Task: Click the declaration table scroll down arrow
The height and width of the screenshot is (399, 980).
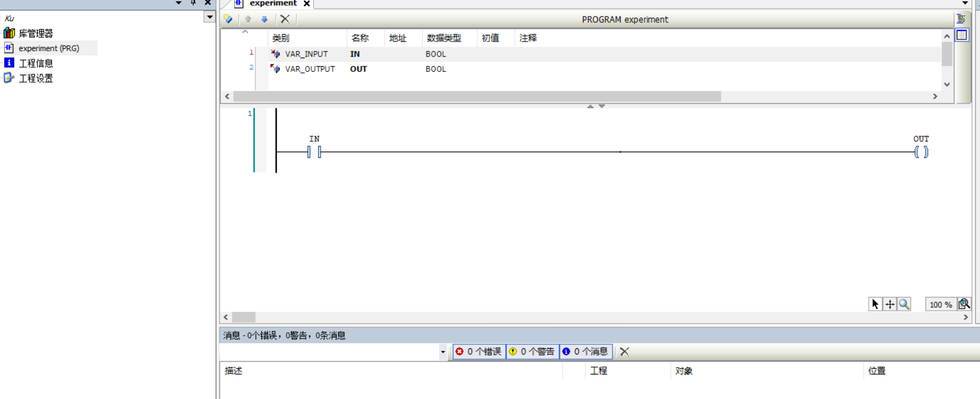Action: point(947,84)
